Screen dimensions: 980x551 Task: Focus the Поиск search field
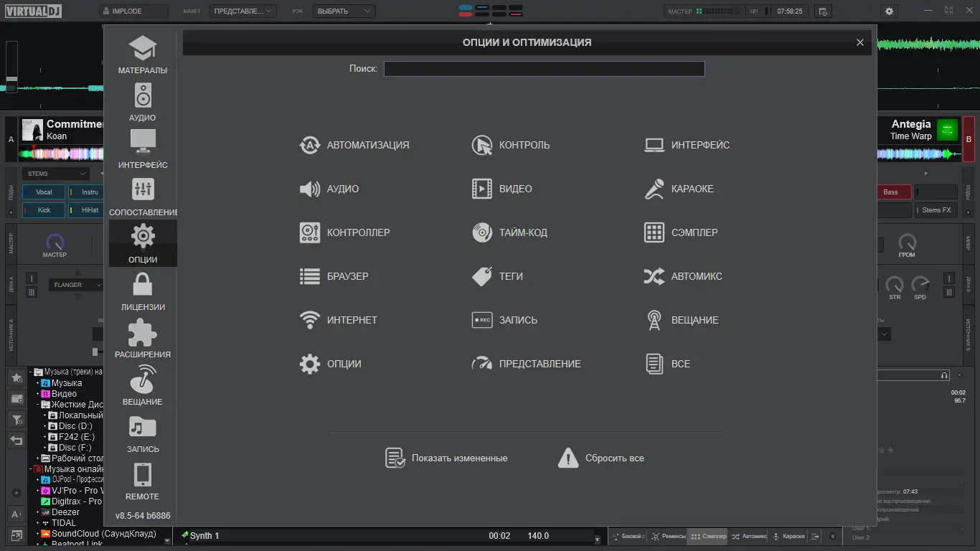pos(545,69)
